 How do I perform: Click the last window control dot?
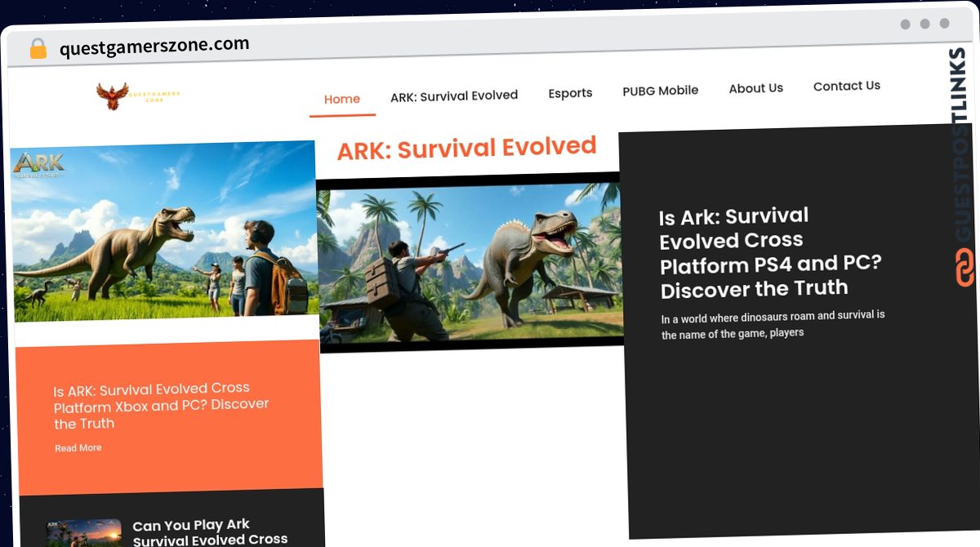pyautogui.click(x=945, y=24)
